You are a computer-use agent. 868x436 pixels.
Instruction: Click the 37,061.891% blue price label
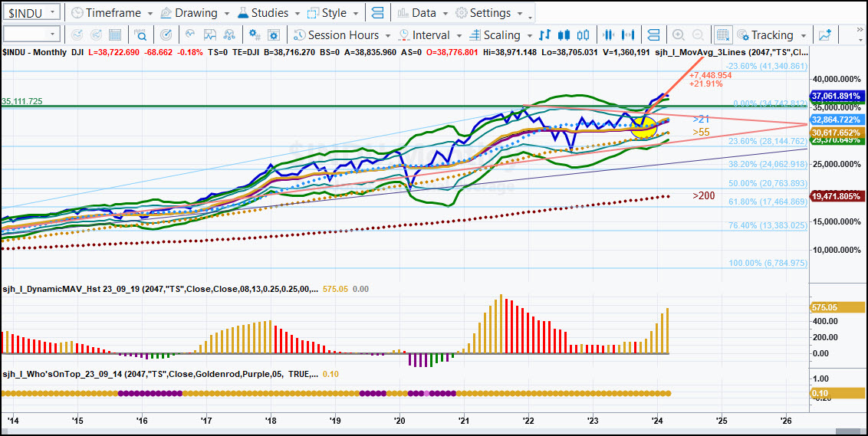836,96
